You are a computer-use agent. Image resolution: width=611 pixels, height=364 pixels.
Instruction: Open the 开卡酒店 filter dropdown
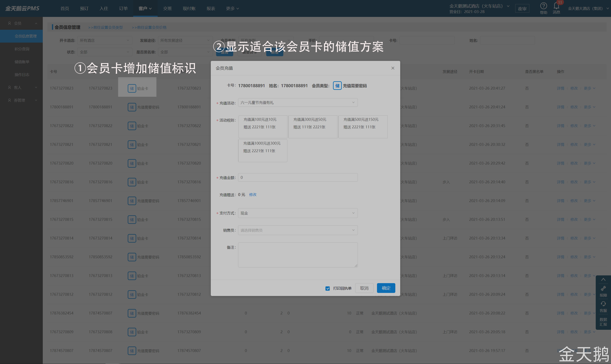(x=105, y=41)
